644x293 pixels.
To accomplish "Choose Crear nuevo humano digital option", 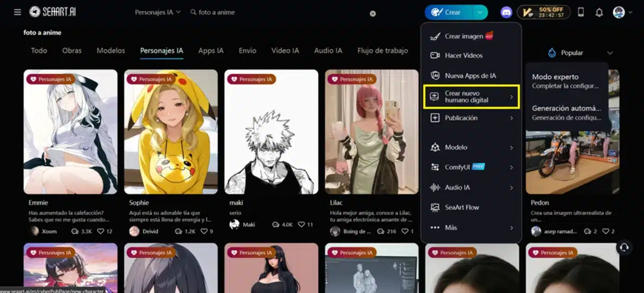I will coord(471,97).
